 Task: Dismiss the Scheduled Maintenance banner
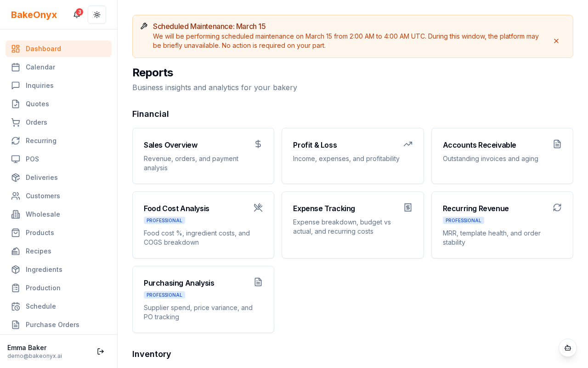(x=556, y=41)
